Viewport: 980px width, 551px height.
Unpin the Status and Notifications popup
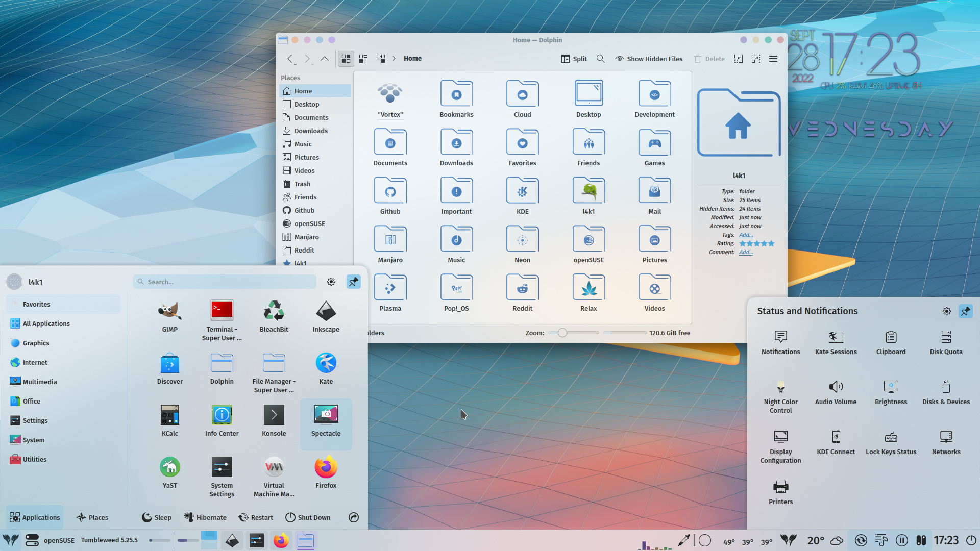pyautogui.click(x=965, y=311)
